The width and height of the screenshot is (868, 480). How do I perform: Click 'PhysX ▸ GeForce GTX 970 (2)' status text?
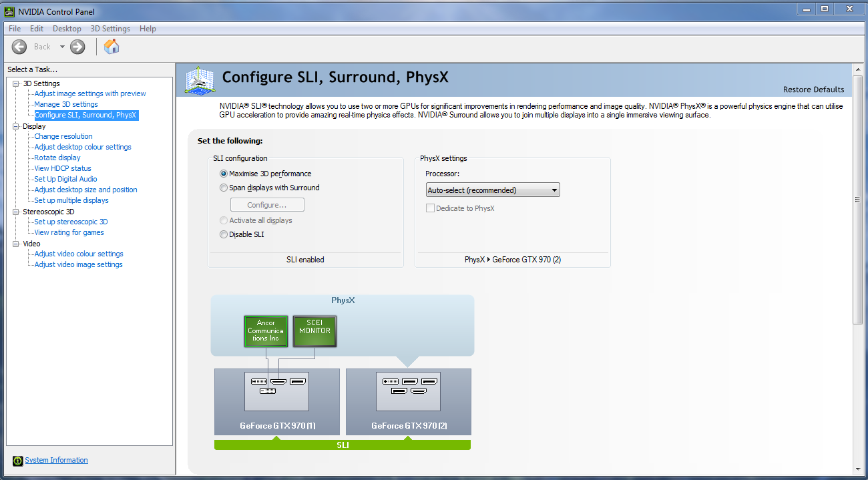point(513,260)
